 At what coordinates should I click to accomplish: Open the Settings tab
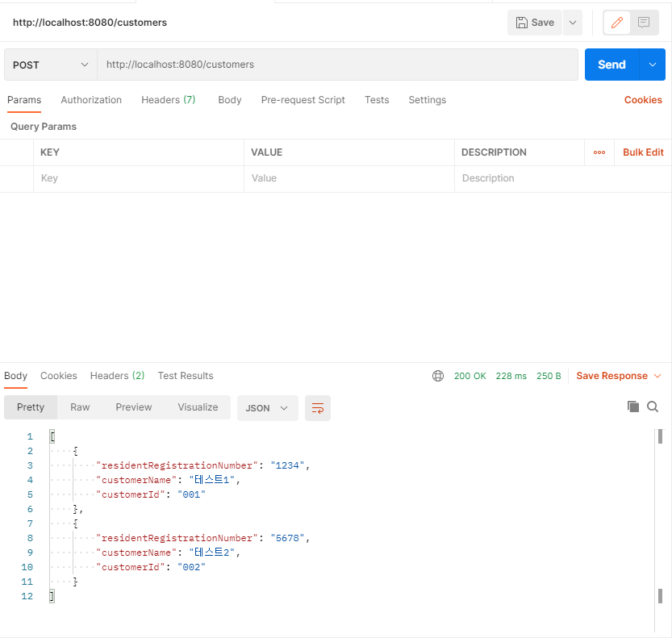coord(428,100)
